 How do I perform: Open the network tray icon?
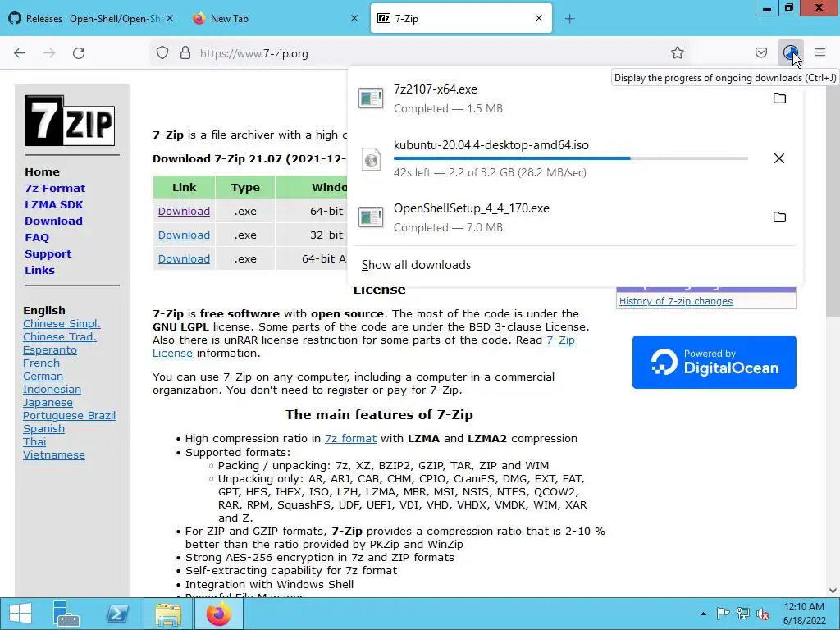coord(743,614)
